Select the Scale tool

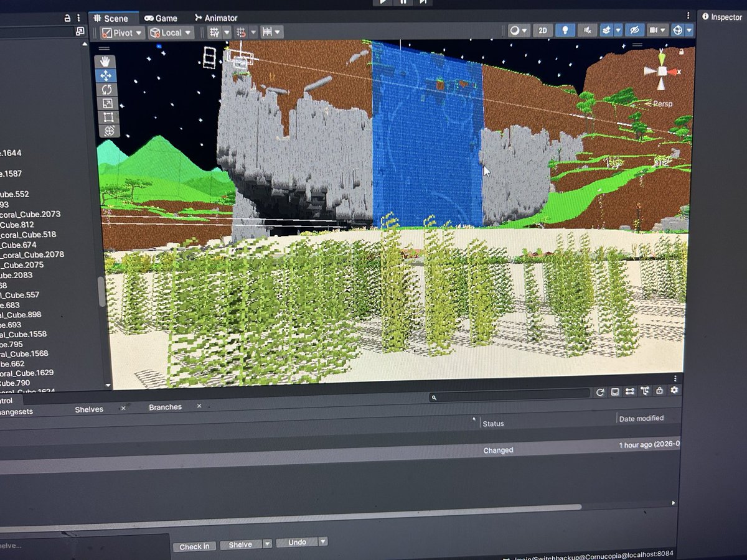point(105,103)
